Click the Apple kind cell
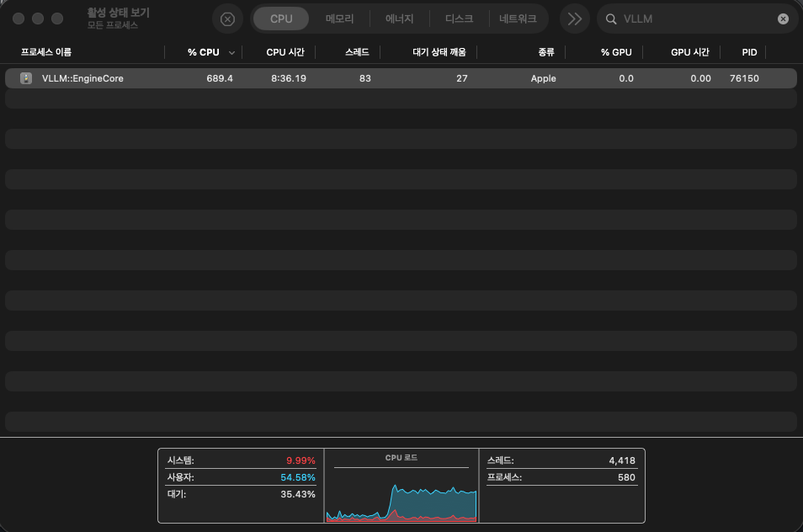Viewport: 803px width, 532px height. point(544,78)
